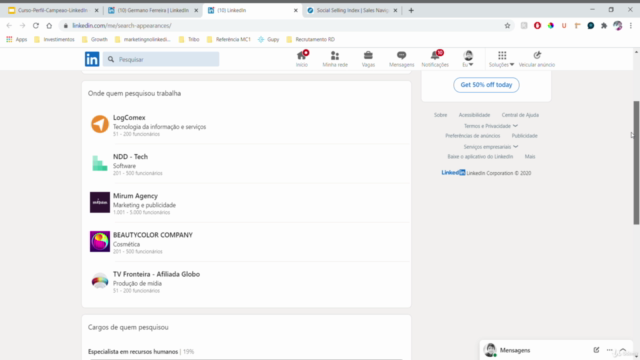Expand the Soluções grid menu
The height and width of the screenshot is (360, 640).
[x=502, y=59]
